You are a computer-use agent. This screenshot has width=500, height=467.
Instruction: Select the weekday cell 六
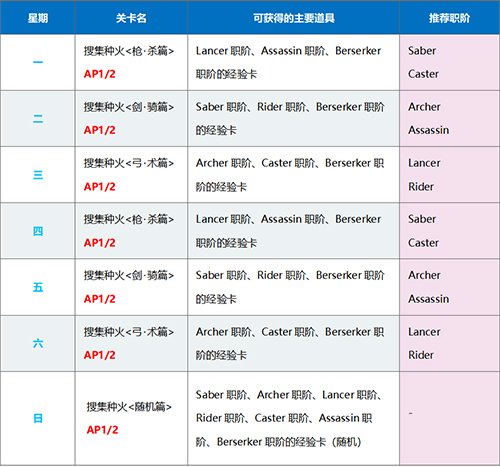pyautogui.click(x=38, y=343)
